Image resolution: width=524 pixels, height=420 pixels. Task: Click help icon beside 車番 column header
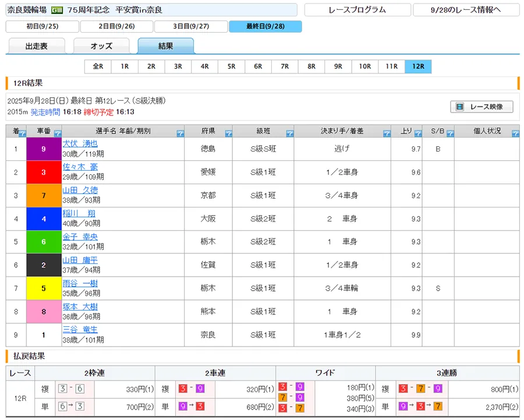pyautogui.click(x=58, y=134)
